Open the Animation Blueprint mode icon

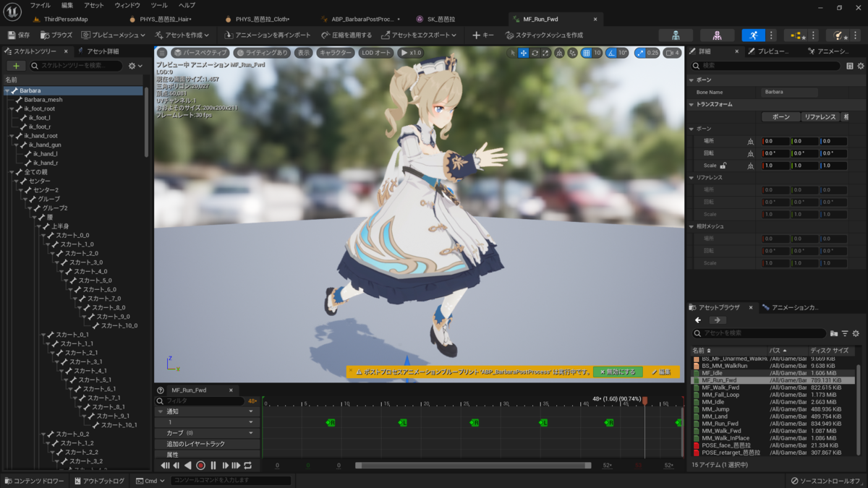797,35
